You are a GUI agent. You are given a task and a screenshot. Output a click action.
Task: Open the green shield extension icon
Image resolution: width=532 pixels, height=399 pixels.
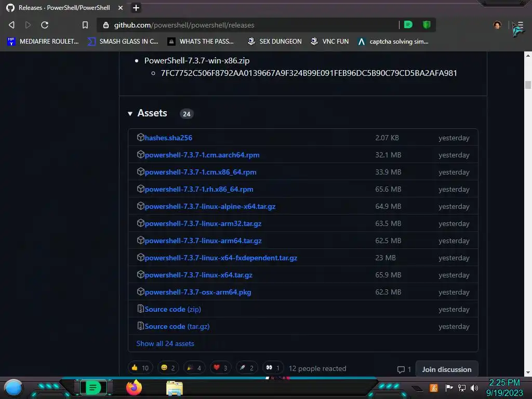(427, 25)
